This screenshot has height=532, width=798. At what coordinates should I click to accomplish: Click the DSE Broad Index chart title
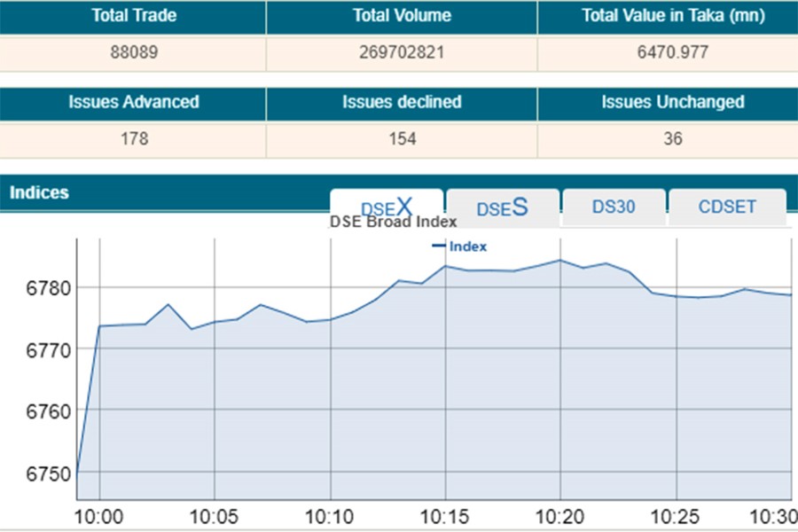pos(394,222)
